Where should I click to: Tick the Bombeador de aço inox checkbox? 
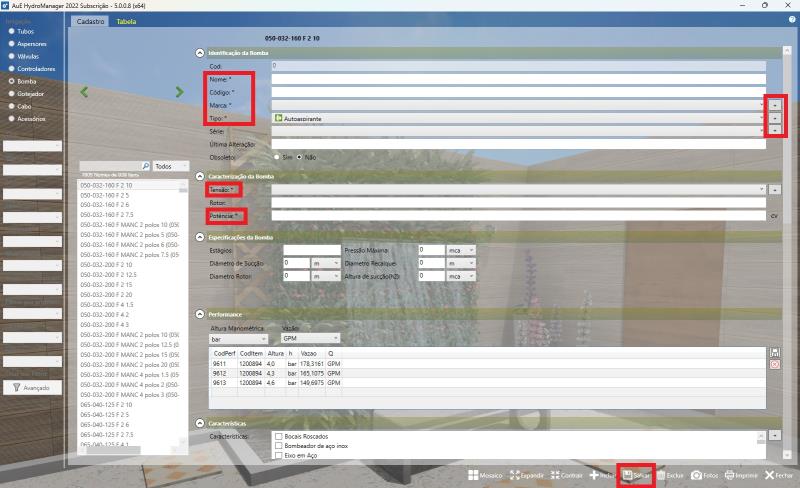(279, 446)
